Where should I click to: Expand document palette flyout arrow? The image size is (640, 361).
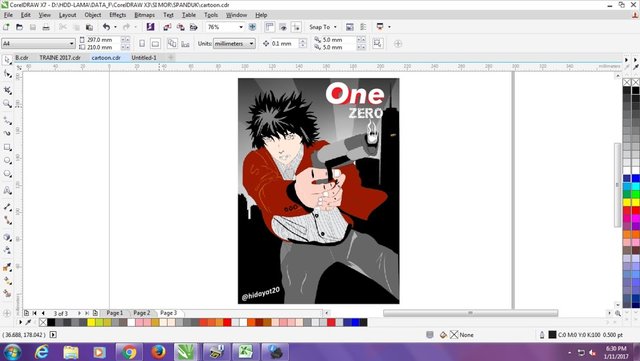tap(20, 322)
